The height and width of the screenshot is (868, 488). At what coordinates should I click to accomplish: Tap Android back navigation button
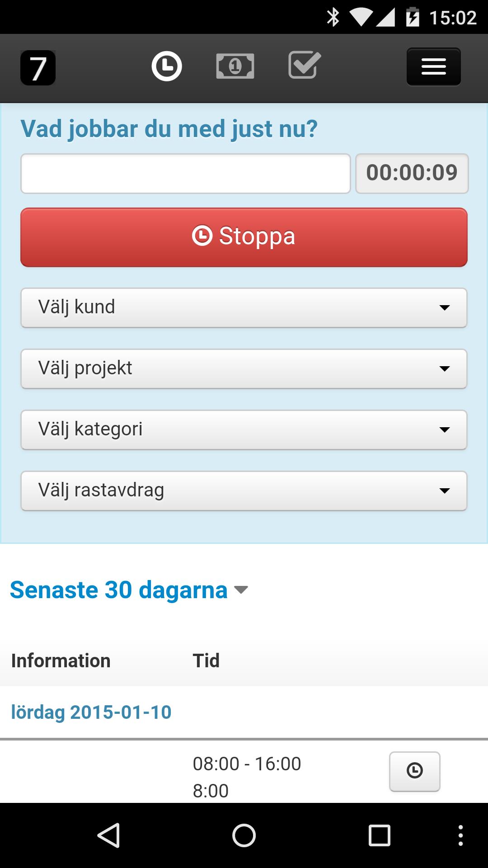pos(108,835)
